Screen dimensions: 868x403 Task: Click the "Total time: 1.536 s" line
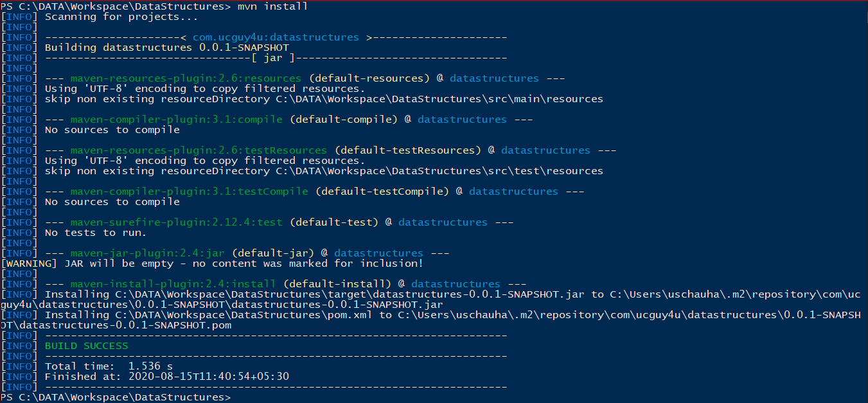pyautogui.click(x=109, y=366)
